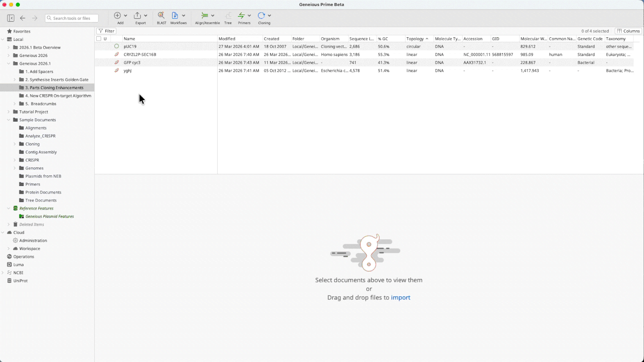The image size is (644, 362).
Task: Sort by the Modified column header
Action: (x=240, y=39)
